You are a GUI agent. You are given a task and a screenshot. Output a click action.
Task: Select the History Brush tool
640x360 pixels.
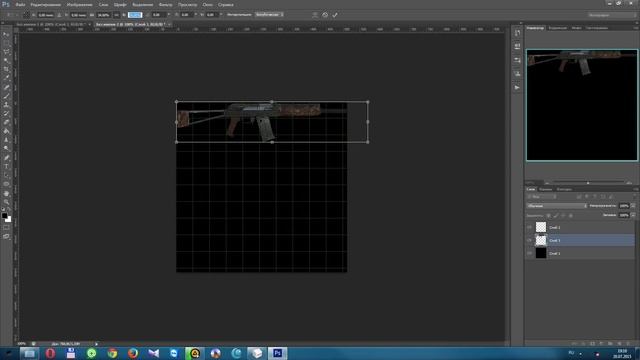tap(6, 113)
